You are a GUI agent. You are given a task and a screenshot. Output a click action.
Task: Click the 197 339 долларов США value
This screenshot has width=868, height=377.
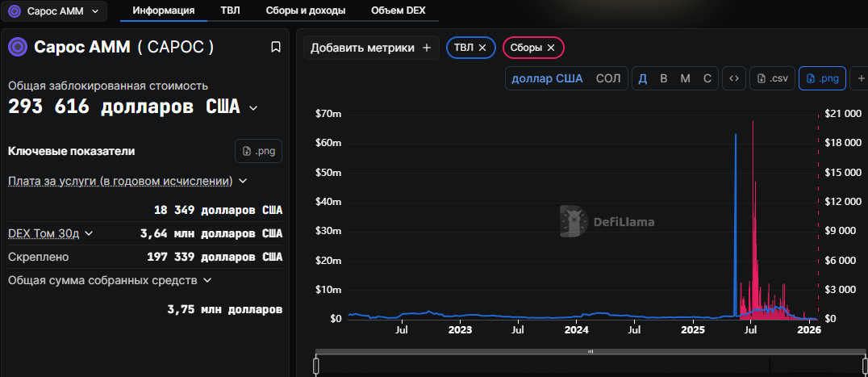[x=215, y=257]
